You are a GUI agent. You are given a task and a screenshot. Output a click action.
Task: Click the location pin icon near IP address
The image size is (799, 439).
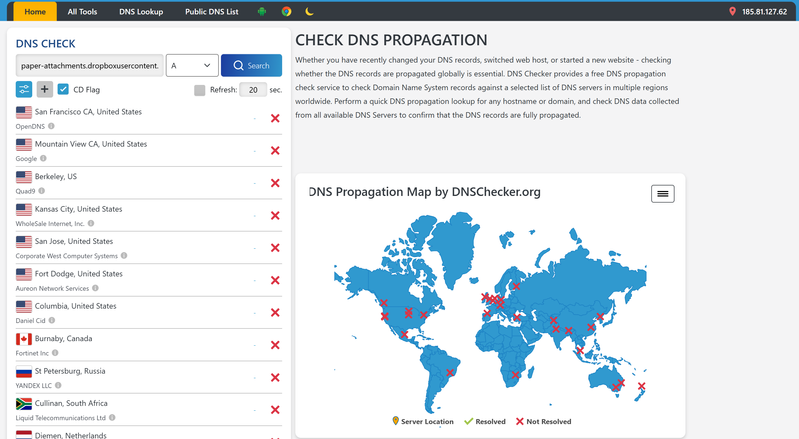click(733, 12)
